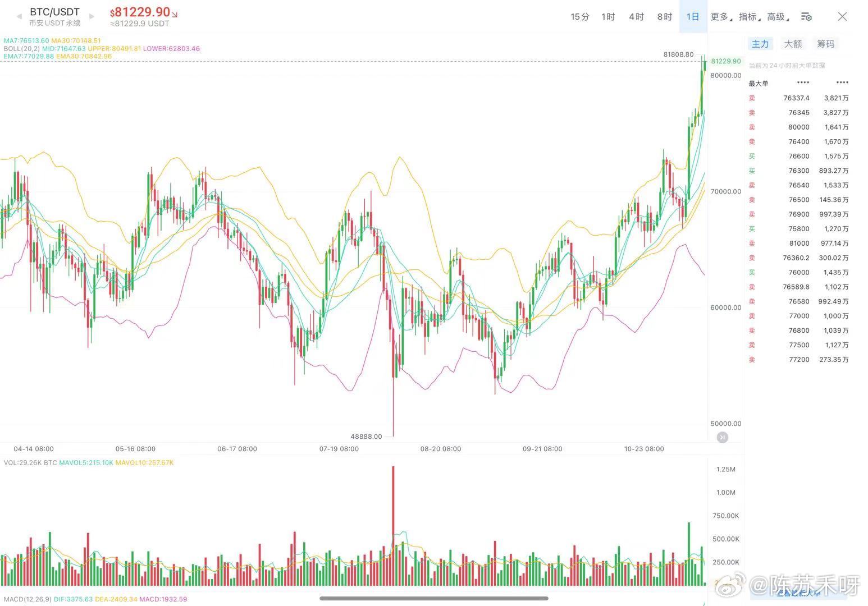Go to next trading pair with right arrow

click(x=92, y=16)
